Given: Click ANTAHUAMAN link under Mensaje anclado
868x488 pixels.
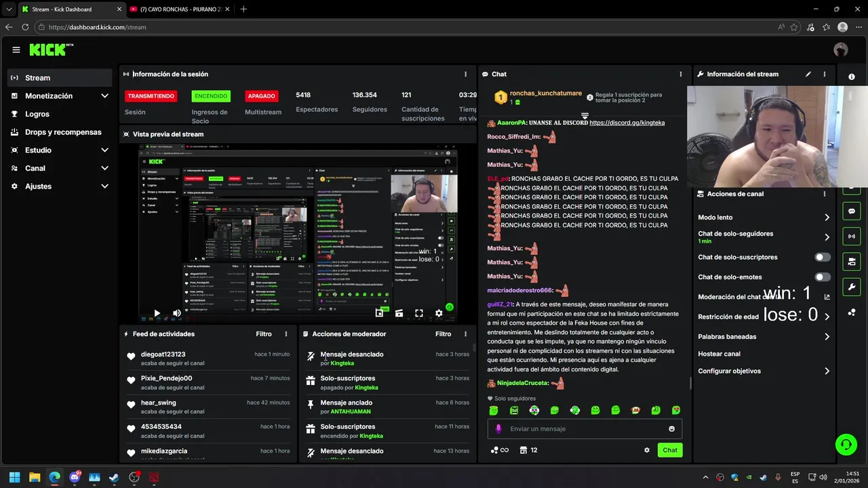Looking at the screenshot, I should pos(351,411).
